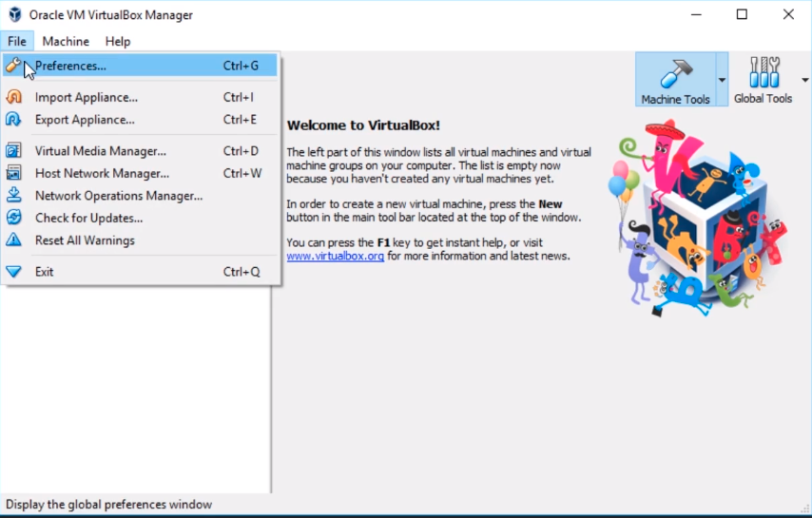Open the www.virtualbox.org link
This screenshot has height=518, width=812.
point(335,256)
